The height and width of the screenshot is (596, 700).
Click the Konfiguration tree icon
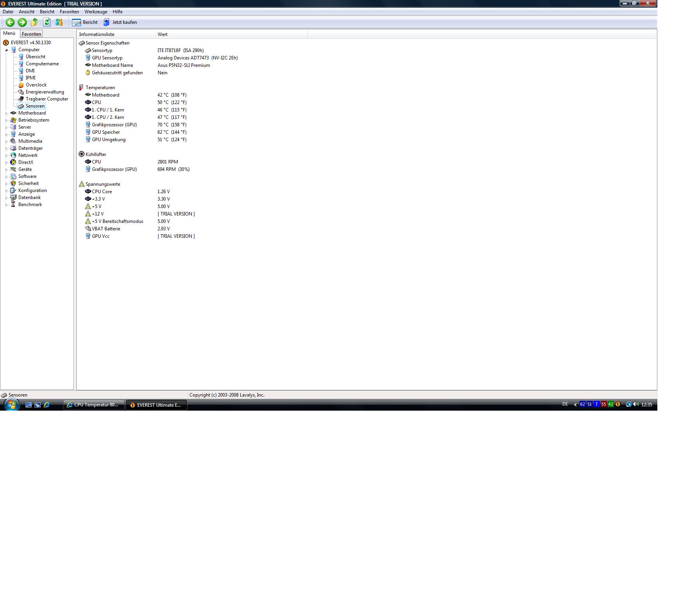click(13, 190)
